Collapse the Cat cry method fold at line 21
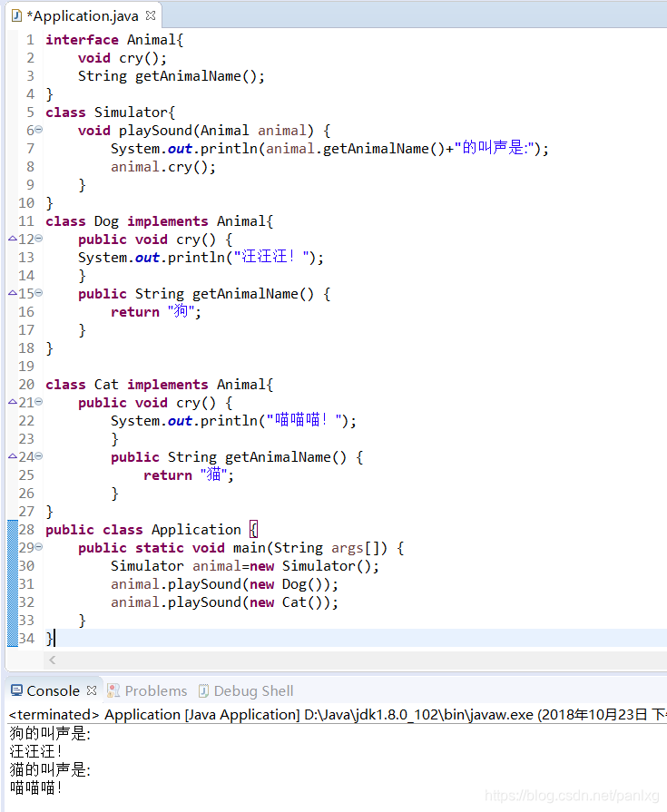This screenshot has height=812, width=667. [x=39, y=402]
